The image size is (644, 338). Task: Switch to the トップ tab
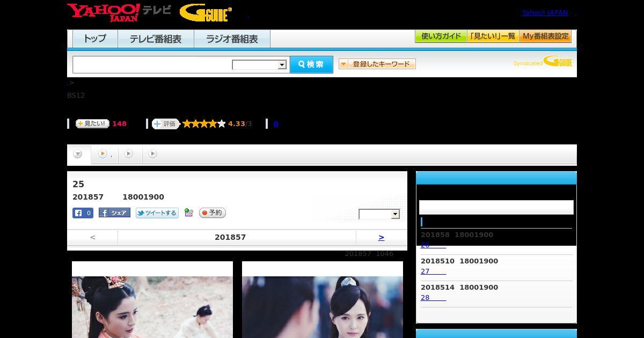pos(95,39)
